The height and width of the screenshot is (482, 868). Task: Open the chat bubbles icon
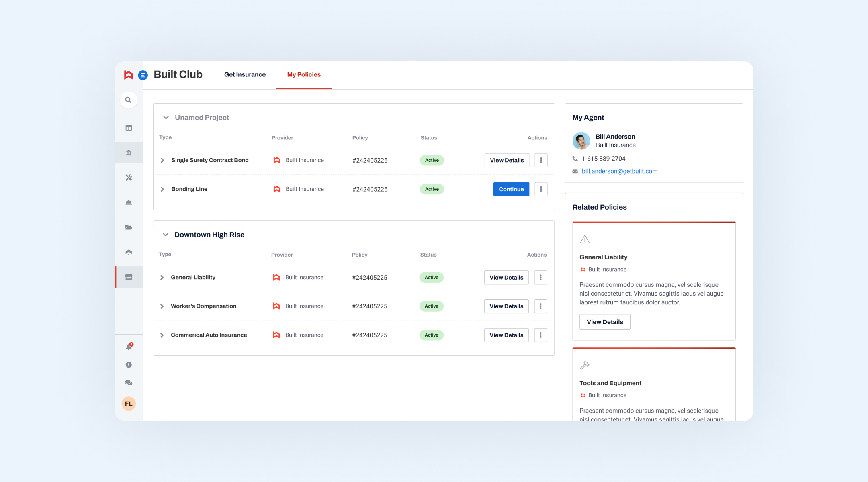click(x=129, y=382)
